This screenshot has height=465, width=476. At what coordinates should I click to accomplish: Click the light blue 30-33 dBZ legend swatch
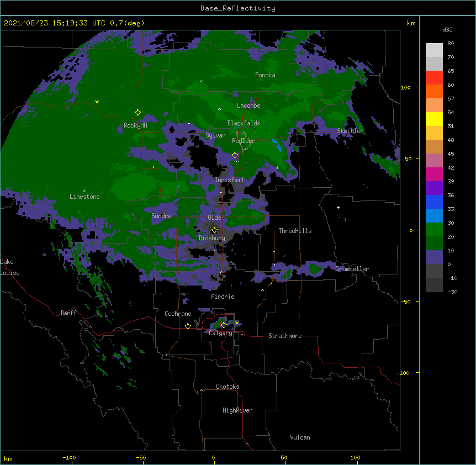(434, 215)
